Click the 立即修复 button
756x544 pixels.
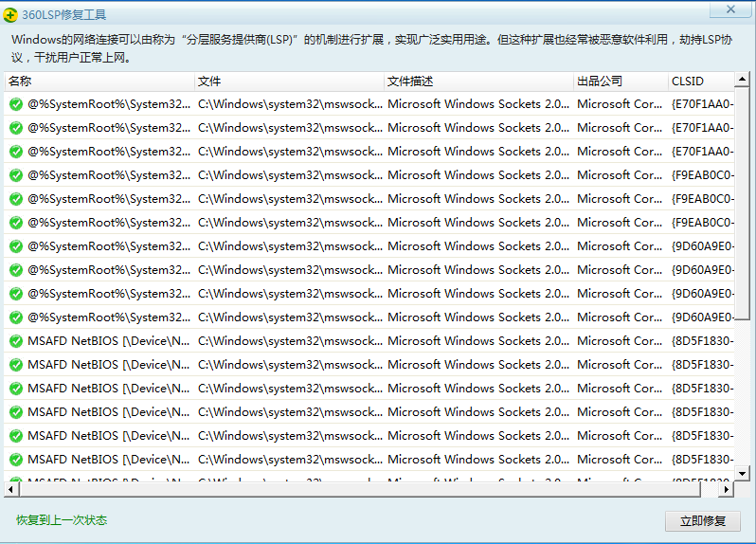pyautogui.click(x=703, y=521)
